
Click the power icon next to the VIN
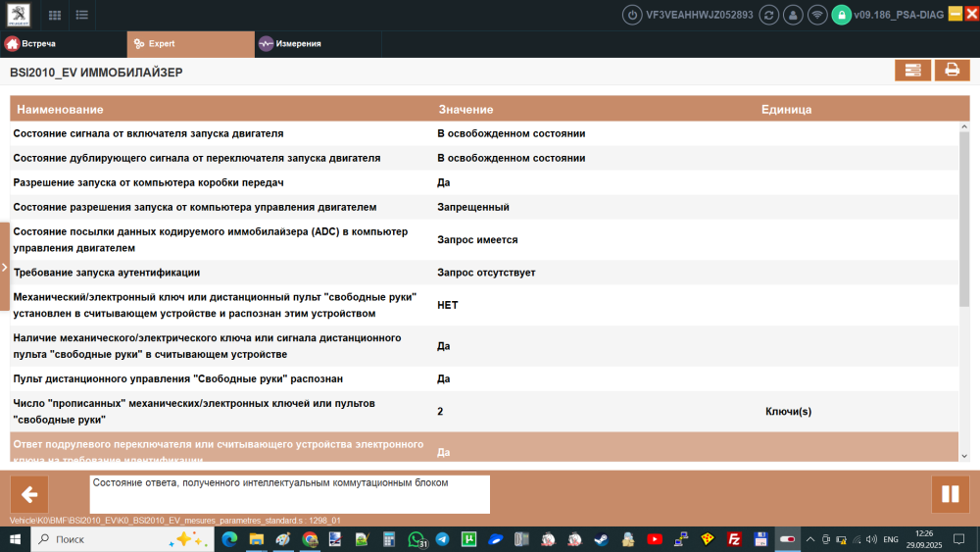(x=632, y=15)
